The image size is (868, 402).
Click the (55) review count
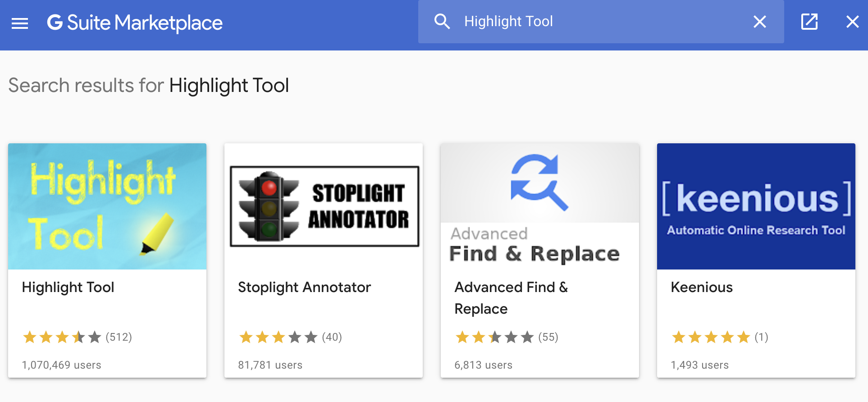548,337
